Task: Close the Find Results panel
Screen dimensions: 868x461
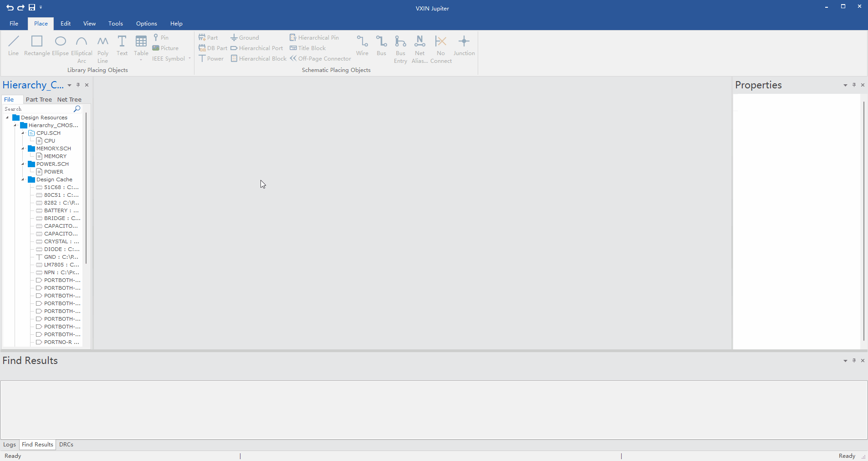Action: pos(863,361)
